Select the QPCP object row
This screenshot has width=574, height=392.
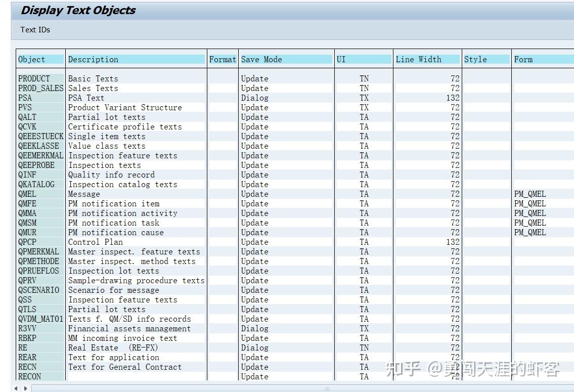pyautogui.click(x=40, y=242)
